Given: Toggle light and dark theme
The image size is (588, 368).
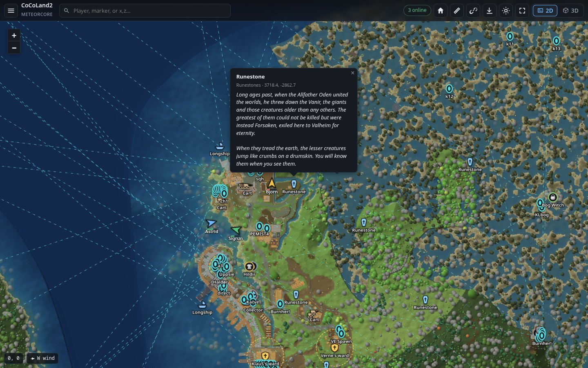Looking at the screenshot, I should [x=506, y=11].
